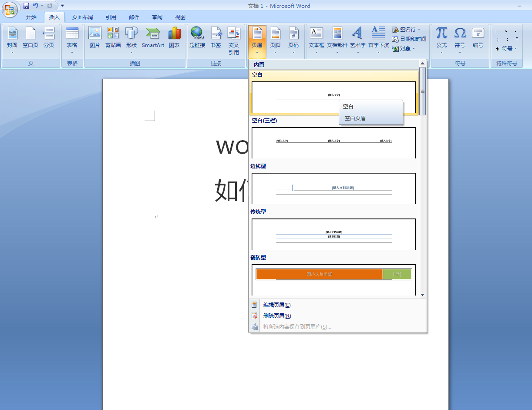Insert an equation (公式)
532x410 pixels.
coord(441,40)
